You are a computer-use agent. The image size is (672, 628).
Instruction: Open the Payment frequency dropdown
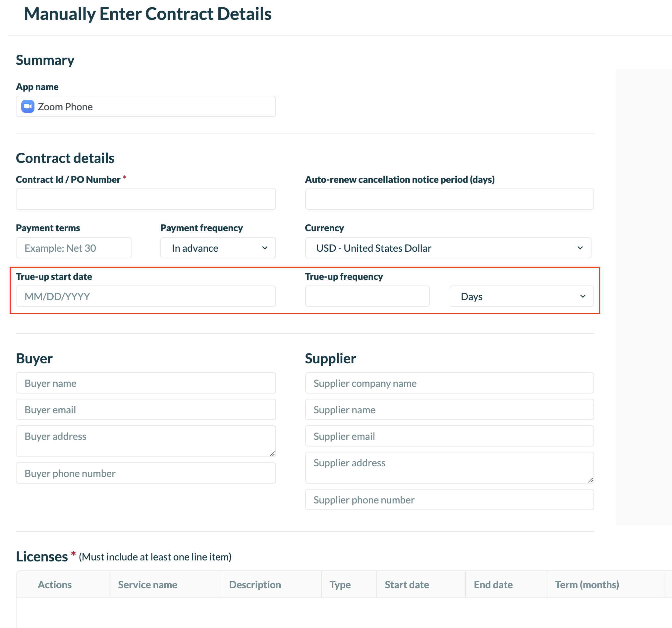point(218,248)
